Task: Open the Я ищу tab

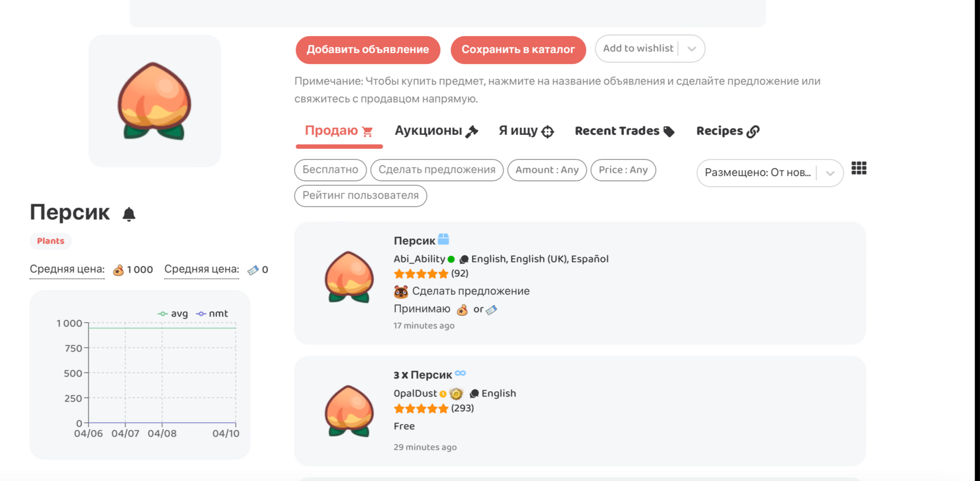Action: click(526, 131)
